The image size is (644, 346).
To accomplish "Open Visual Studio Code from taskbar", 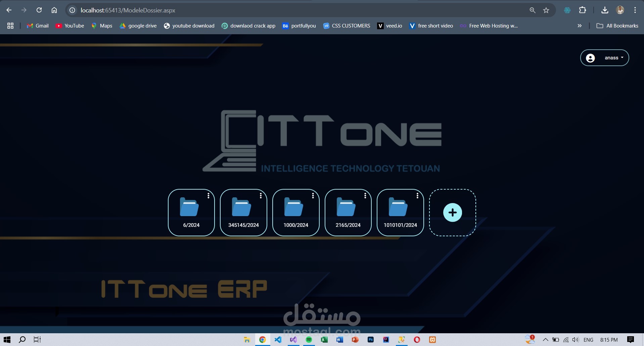I will (x=278, y=340).
